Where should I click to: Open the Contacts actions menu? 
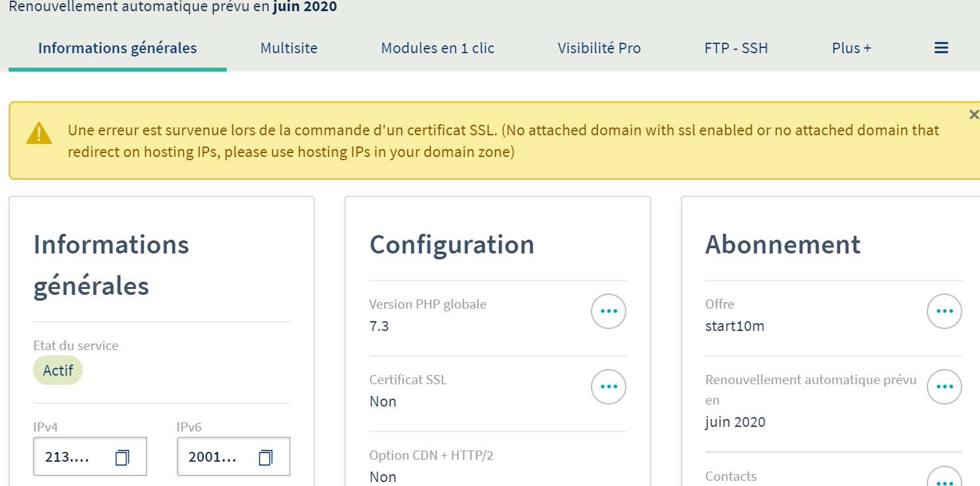944,479
